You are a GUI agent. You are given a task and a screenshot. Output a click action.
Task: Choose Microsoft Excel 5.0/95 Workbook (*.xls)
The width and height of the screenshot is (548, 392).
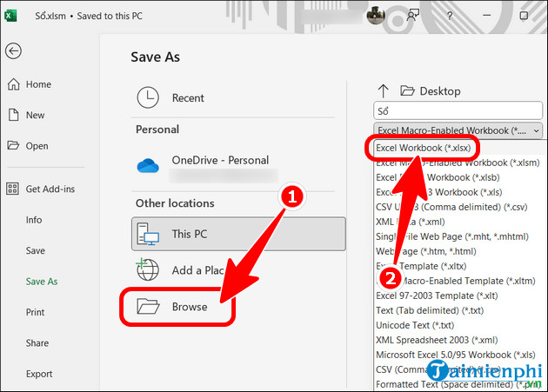[x=456, y=355]
